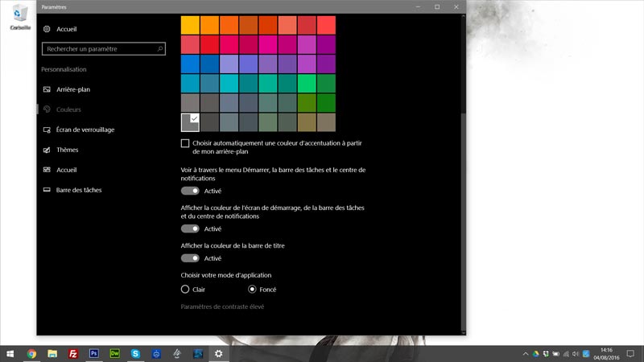Choose the red-coral swatch ending first row
Viewport: 644px width, 362px height.
point(326,25)
